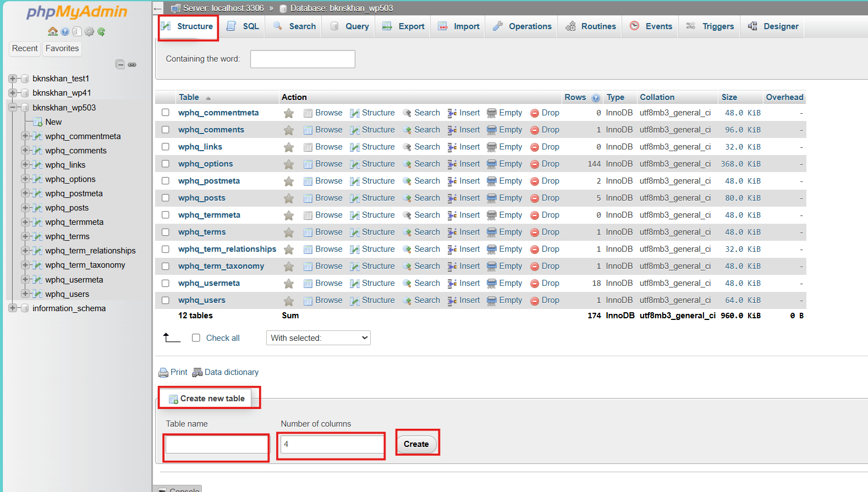Switch to the SQL tab
The height and width of the screenshot is (492, 868).
tap(244, 26)
